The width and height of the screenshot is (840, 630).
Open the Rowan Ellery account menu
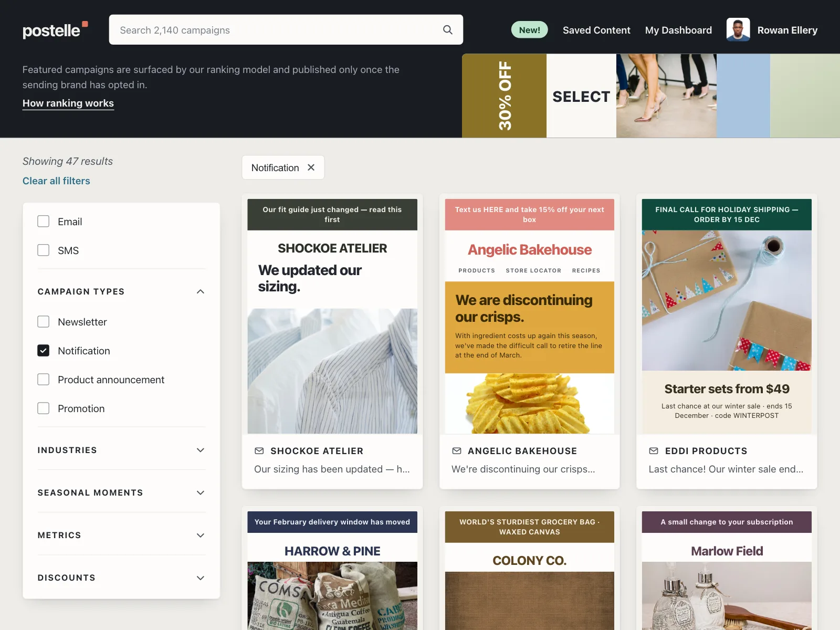tap(787, 30)
